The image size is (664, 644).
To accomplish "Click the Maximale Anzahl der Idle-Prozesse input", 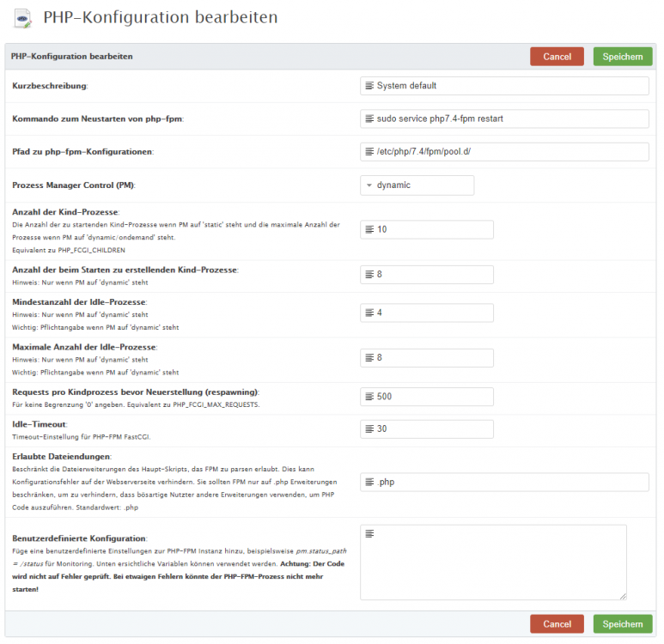I will click(434, 358).
